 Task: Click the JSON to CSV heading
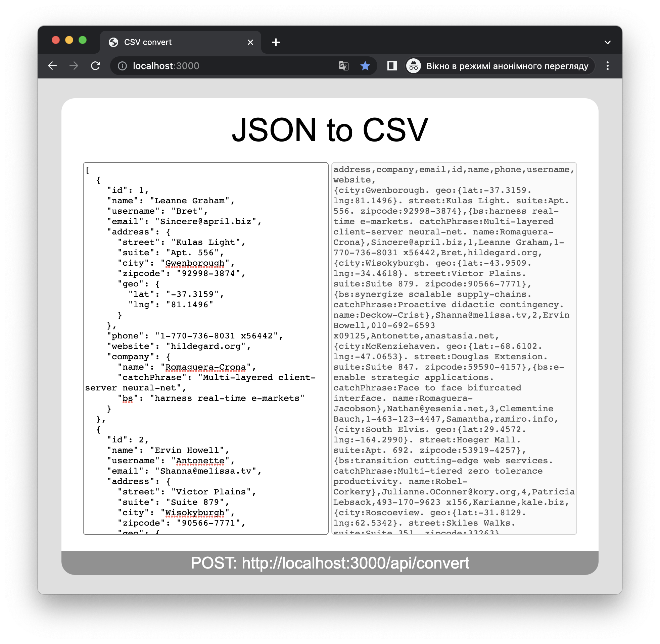330,130
